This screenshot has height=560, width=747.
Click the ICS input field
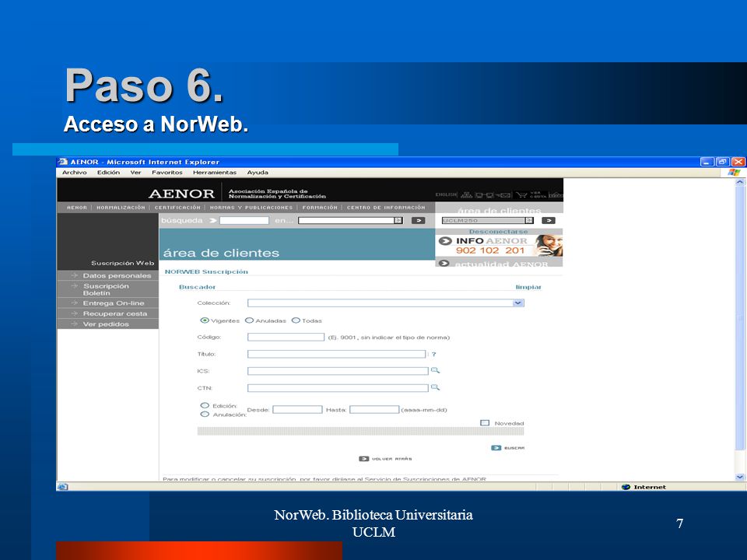click(338, 371)
